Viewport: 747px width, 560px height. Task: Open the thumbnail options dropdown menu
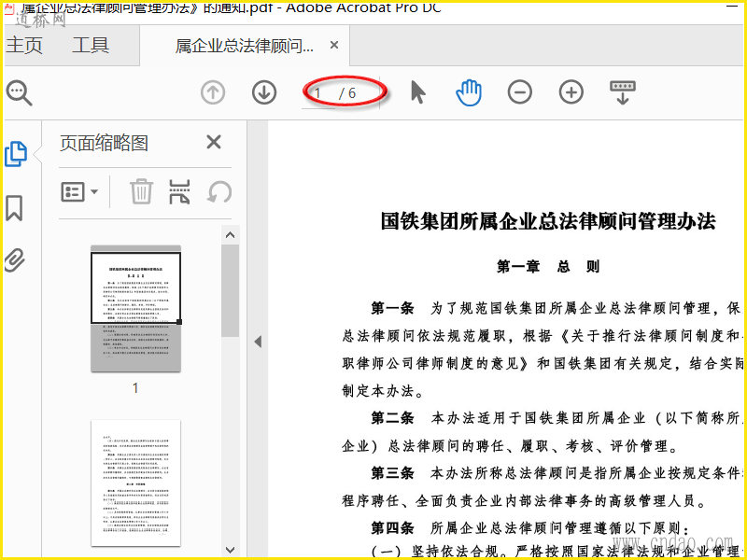pos(79,192)
